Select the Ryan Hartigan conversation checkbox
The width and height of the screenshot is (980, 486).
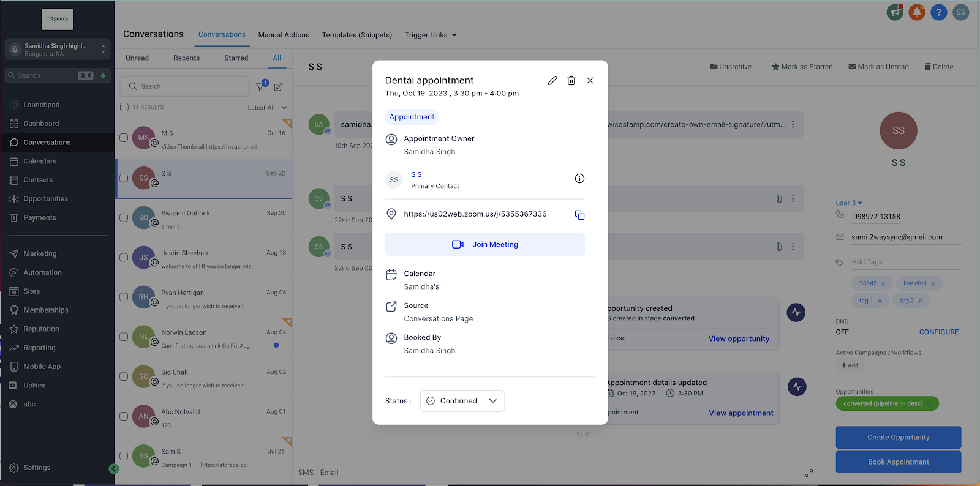click(x=124, y=297)
